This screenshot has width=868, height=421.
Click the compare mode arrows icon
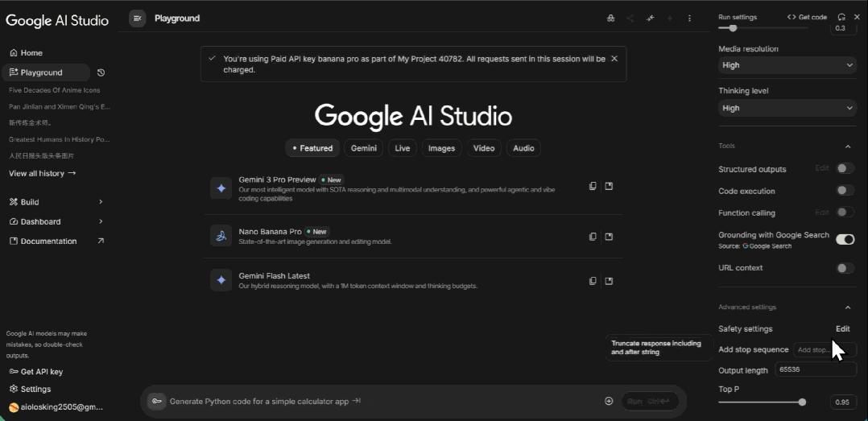pyautogui.click(x=650, y=18)
